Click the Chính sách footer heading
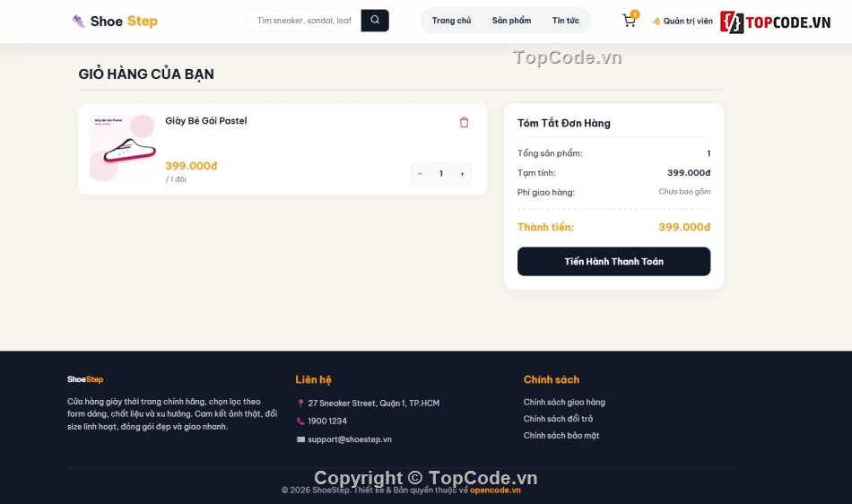 coord(551,379)
